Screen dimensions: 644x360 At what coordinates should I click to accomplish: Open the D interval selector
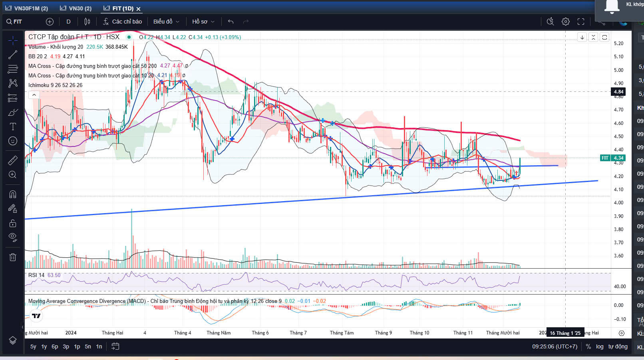(x=68, y=22)
